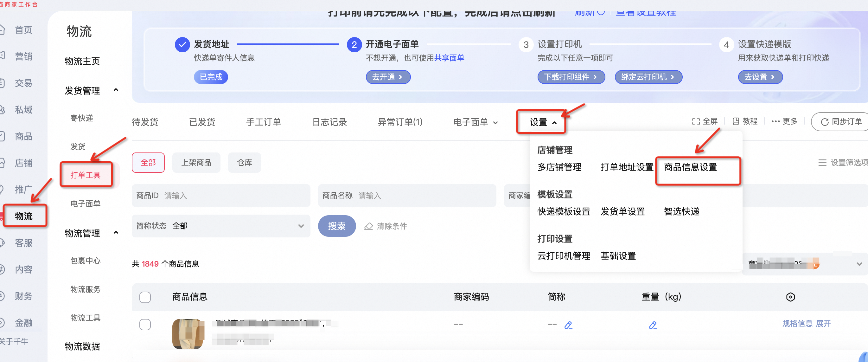This screenshot has height=362, width=868.
Task: Click the 去设置 button
Action: [760, 77]
